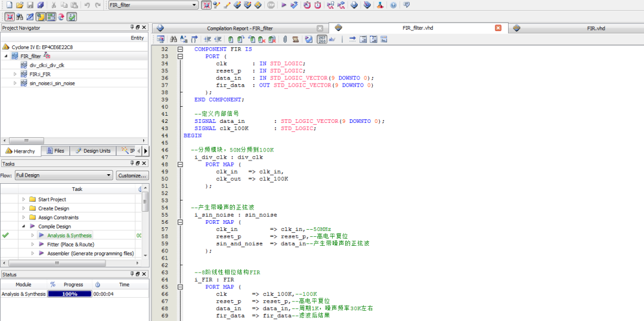
Task: Click the Analysis & Synthesis progress bar
Action: (x=70, y=294)
